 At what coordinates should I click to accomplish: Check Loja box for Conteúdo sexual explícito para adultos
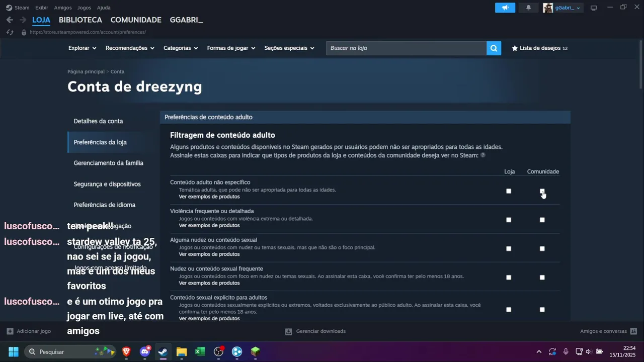[509, 309]
